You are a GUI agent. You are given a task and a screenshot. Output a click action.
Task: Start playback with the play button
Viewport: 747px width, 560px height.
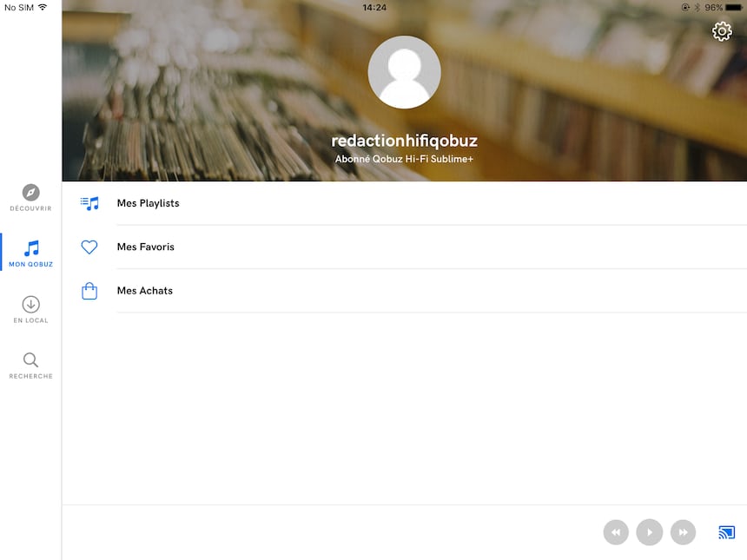[650, 532]
